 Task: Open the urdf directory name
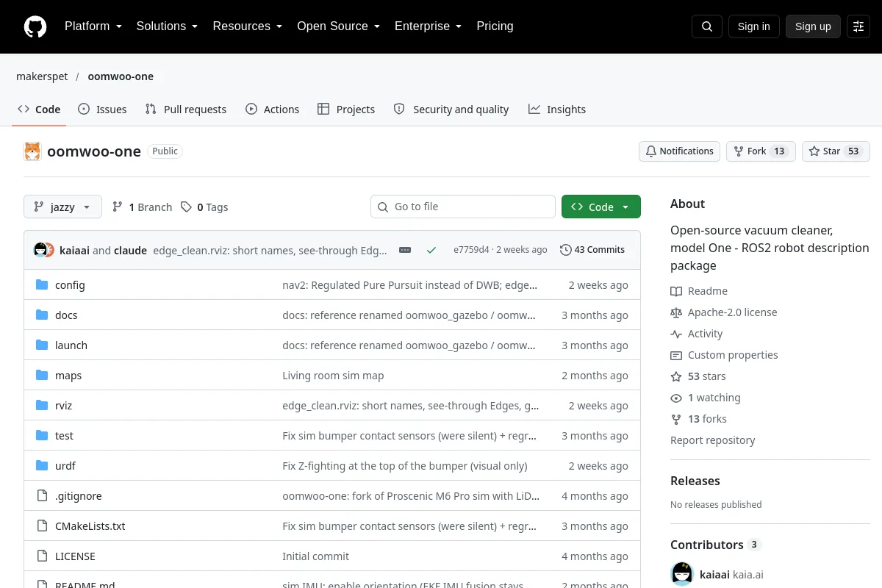[65, 466]
